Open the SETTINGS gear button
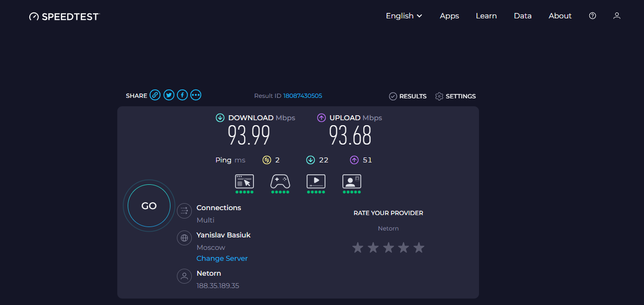Image resolution: width=644 pixels, height=305 pixels. click(456, 96)
